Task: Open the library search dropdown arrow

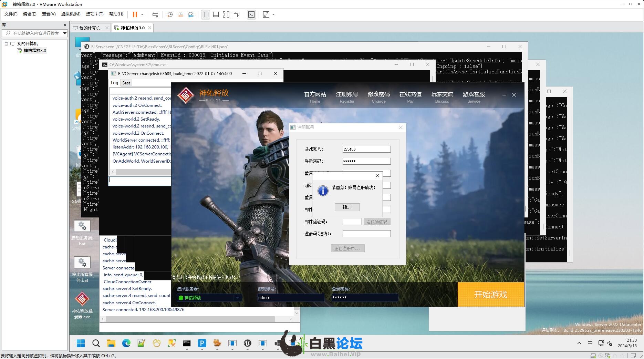Action: (64, 33)
